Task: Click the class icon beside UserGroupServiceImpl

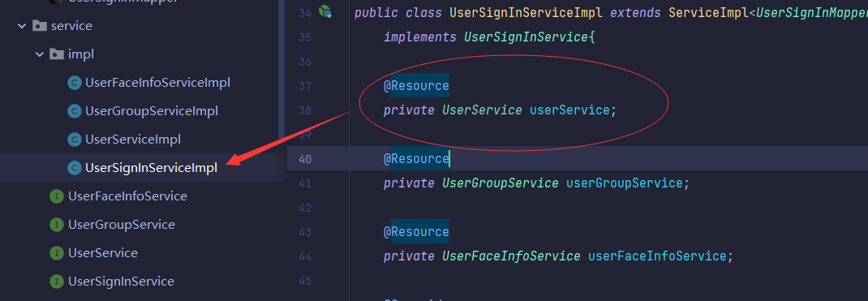Action: tap(74, 111)
